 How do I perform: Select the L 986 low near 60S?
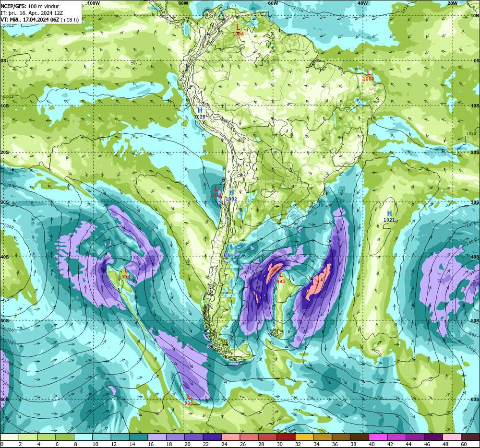(189, 400)
